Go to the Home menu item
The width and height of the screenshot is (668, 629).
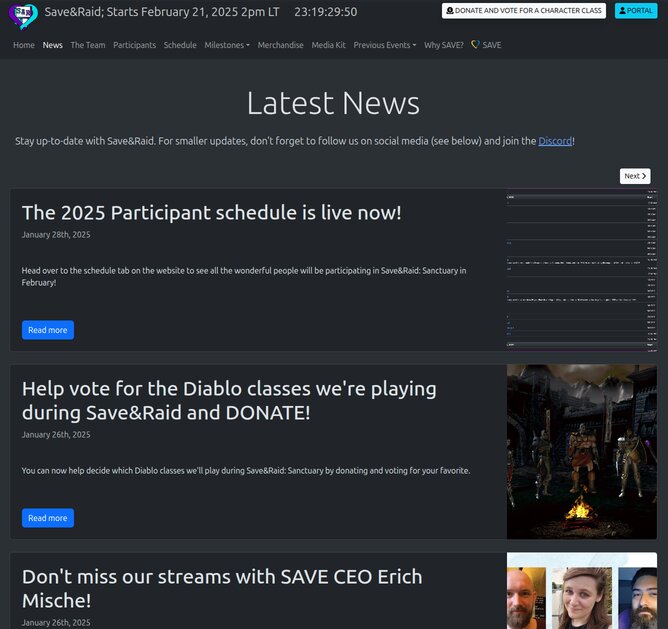pos(24,45)
